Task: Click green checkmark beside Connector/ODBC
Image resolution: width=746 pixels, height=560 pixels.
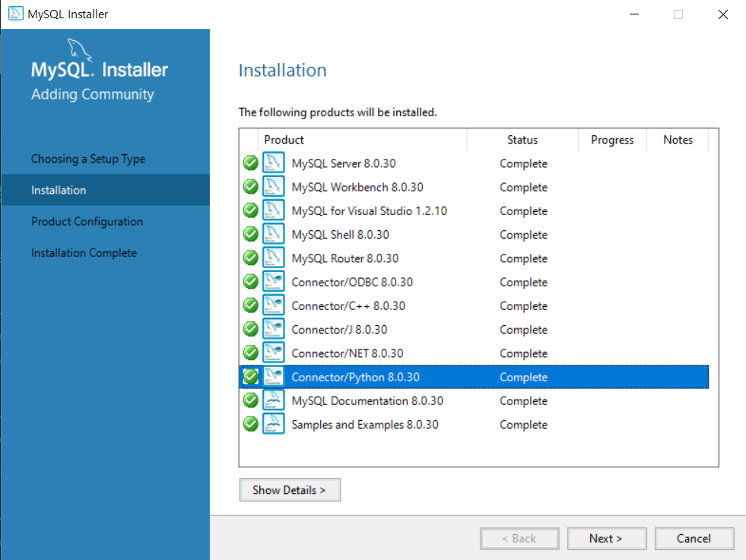Action: (251, 282)
